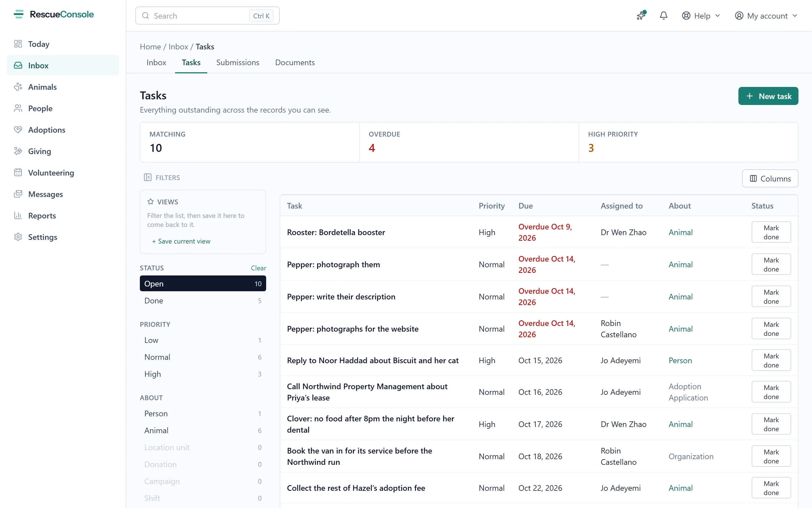
Task: Open the notifications bell
Action: 663,16
